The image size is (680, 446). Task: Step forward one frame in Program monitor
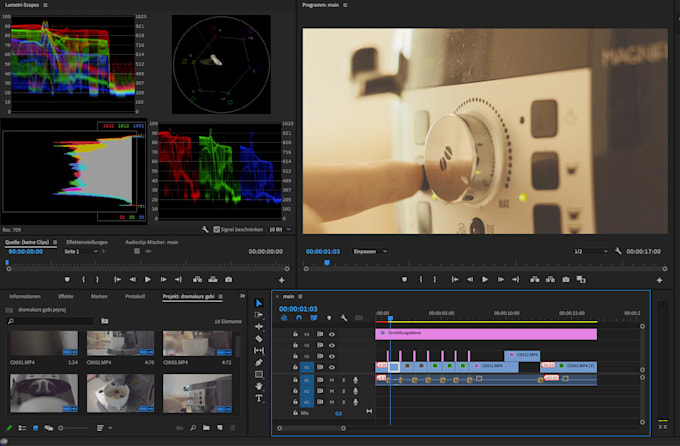[500, 280]
